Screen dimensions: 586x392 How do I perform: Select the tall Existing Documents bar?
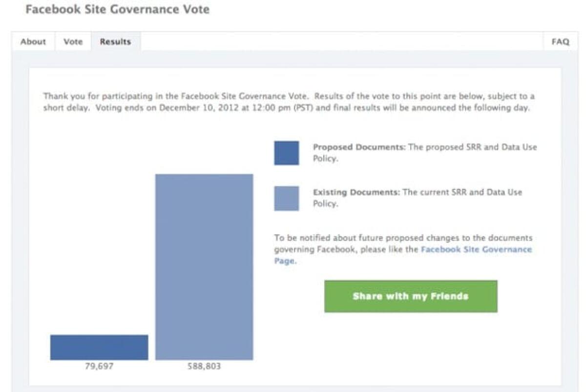[204, 266]
